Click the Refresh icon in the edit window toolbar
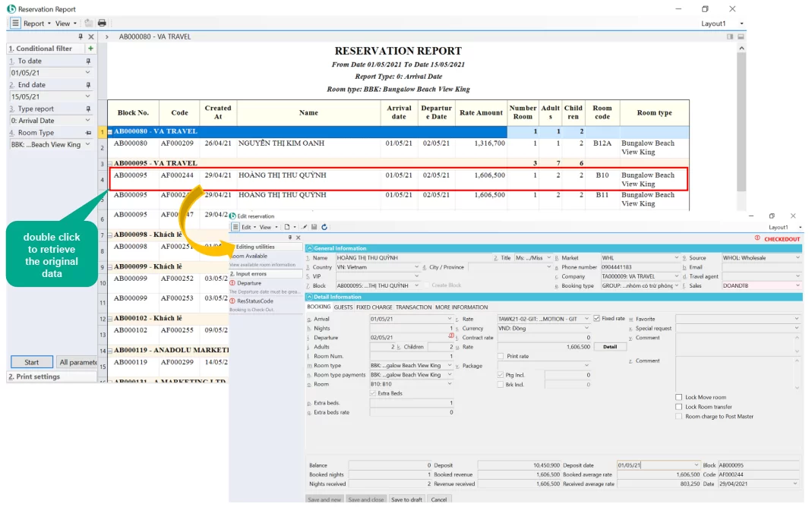 coord(324,227)
